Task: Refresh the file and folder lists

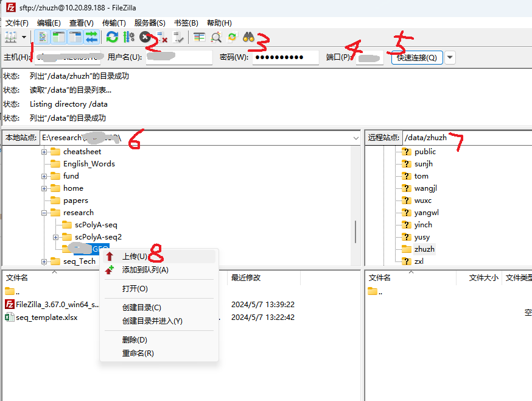Action: coord(112,37)
